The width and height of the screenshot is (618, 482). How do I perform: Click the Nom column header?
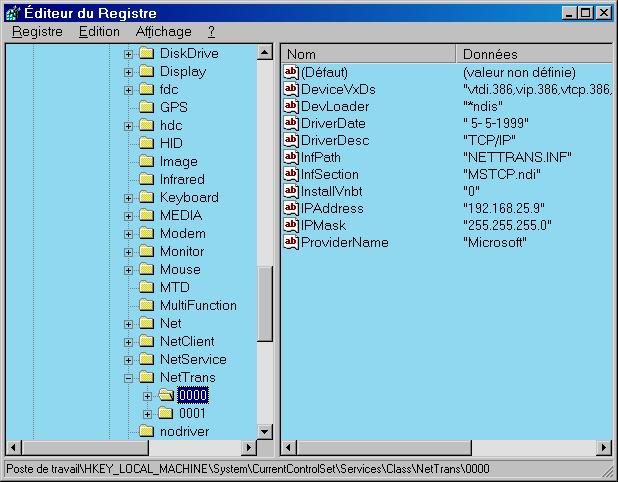369,54
